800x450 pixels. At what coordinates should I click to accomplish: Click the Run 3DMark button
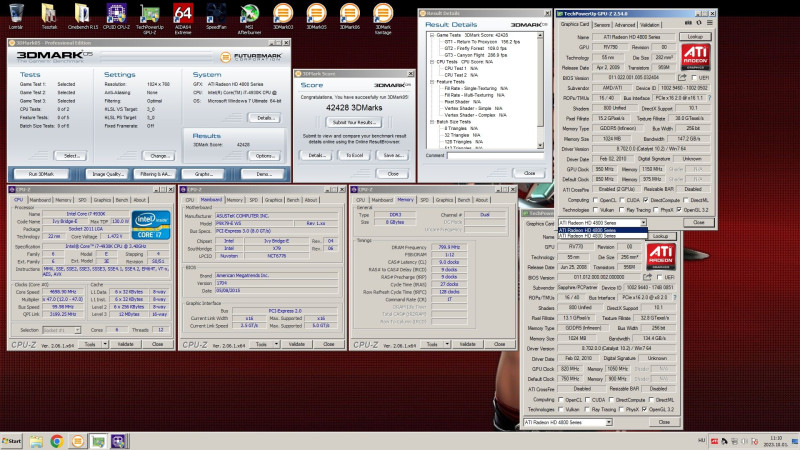41,174
